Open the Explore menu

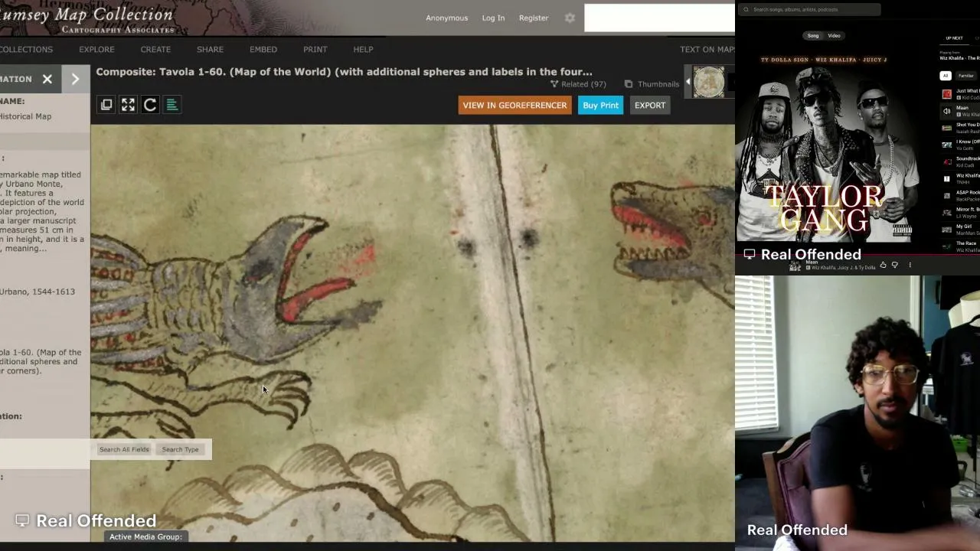click(x=96, y=49)
